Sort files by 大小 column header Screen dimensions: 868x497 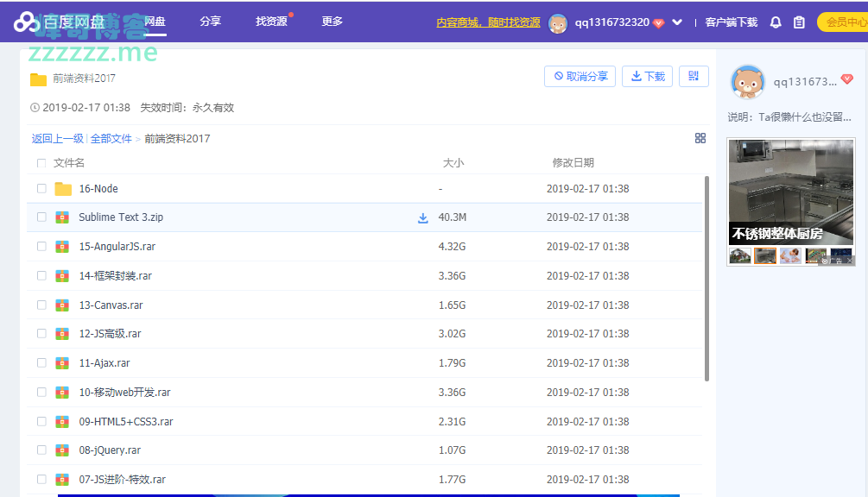[453, 163]
